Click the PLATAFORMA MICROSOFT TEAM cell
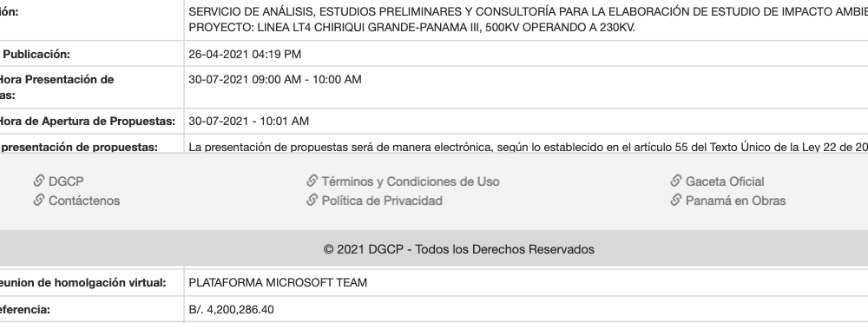 (278, 282)
